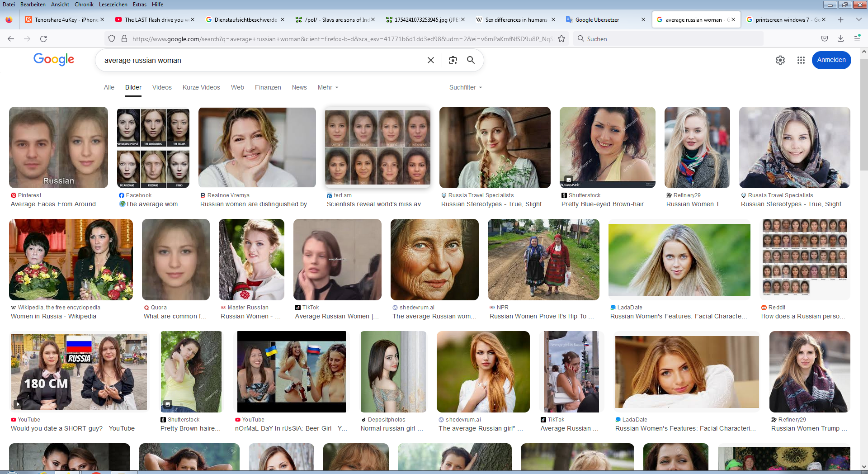This screenshot has height=474, width=868.
Task: Open 'Scientists reveal world's miss av...' link
Action: pos(377,204)
